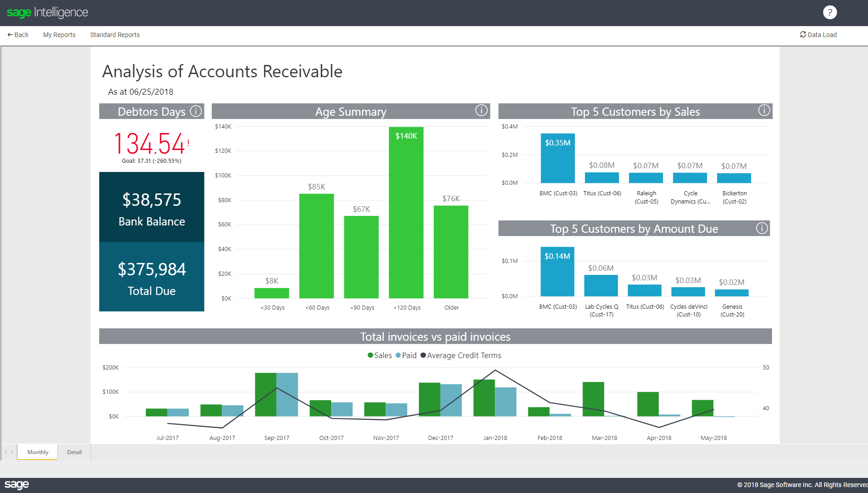The image size is (868, 493).
Task: Click the Back arrow icon
Action: 9,34
